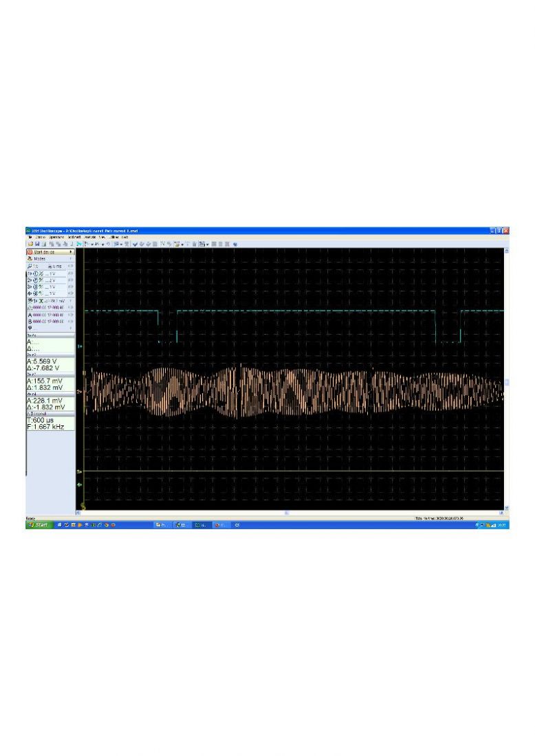Expand the Modes row arrow
This screenshot has width=535, height=756.
[71, 259]
